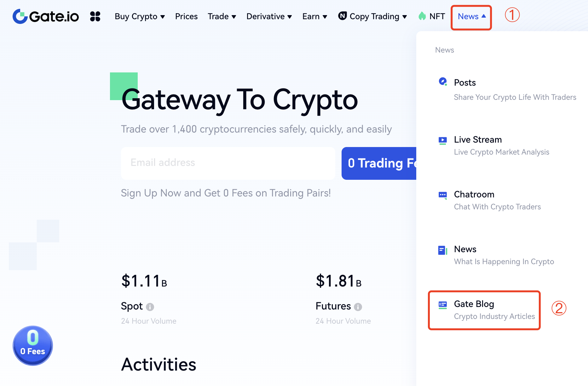Click the Live Stream play icon
Screen dimensions: 588x386
coord(443,140)
